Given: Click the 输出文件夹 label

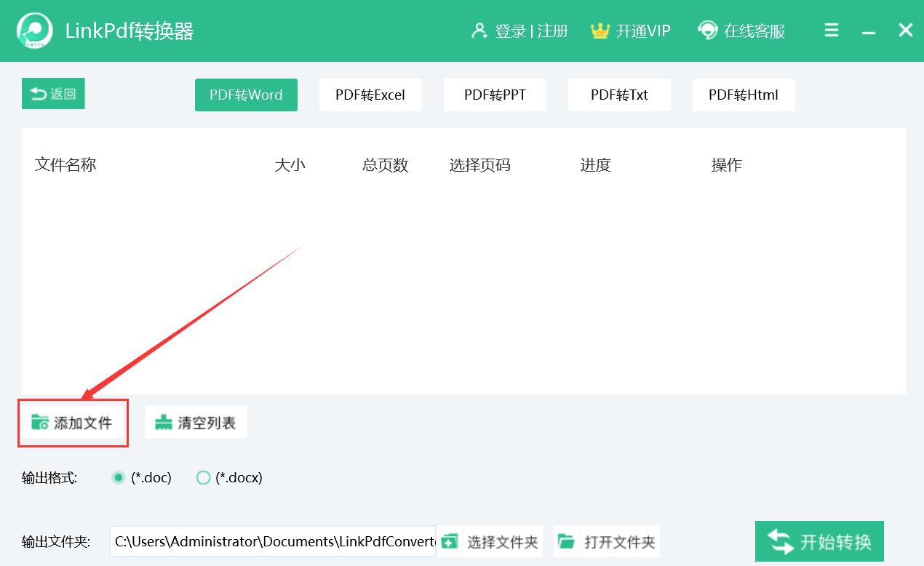Looking at the screenshot, I should (56, 542).
